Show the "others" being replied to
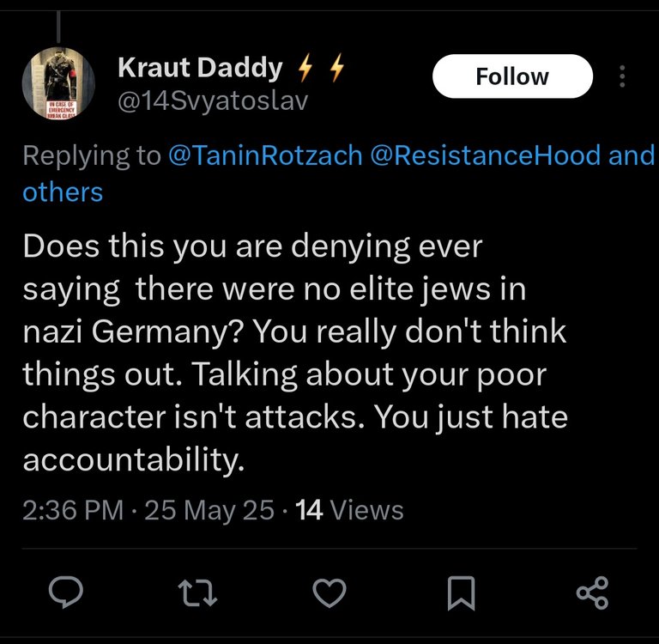This screenshot has width=659, height=644. 63,191
